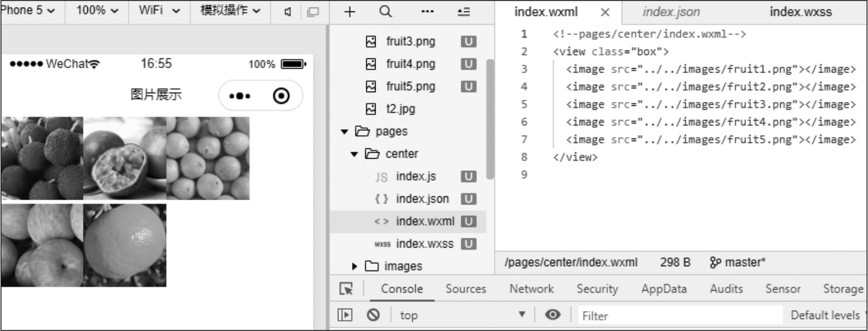The width and height of the screenshot is (868, 331).
Task: Click the element inspector arrow icon in devtools
Action: click(346, 289)
